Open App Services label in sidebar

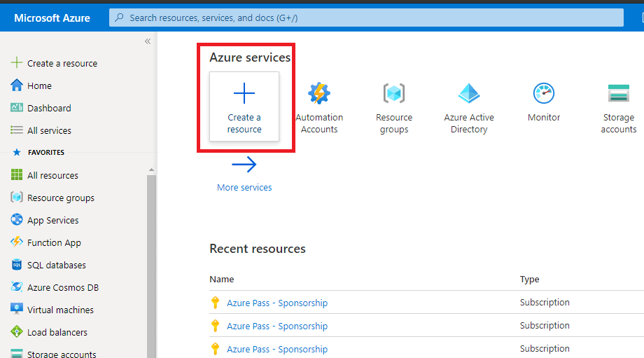coord(53,220)
